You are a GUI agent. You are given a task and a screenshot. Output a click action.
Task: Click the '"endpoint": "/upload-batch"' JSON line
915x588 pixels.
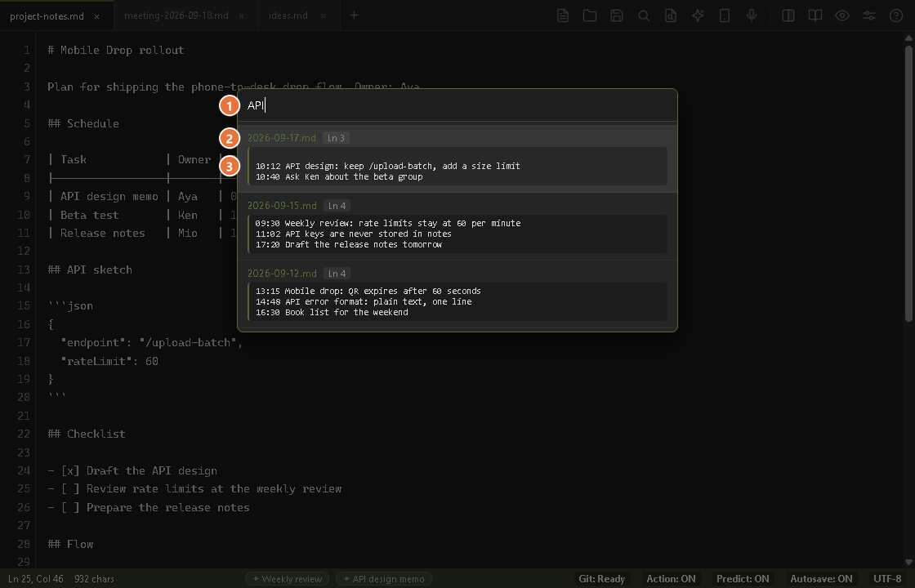coord(152,342)
